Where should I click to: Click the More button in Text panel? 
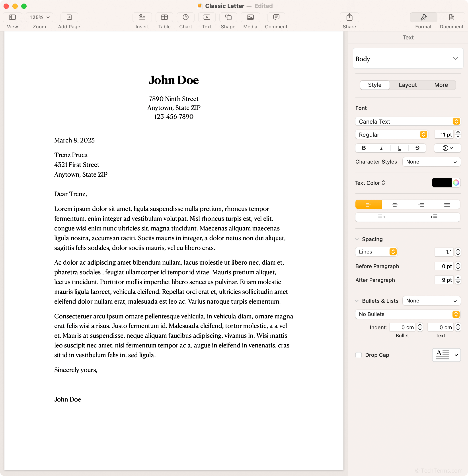point(441,84)
